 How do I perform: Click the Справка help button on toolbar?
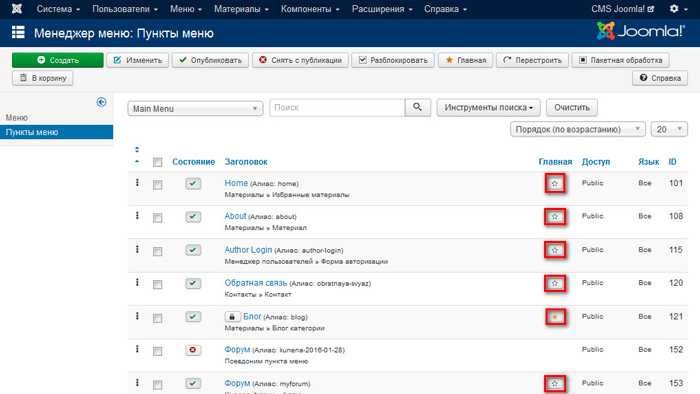(x=660, y=78)
